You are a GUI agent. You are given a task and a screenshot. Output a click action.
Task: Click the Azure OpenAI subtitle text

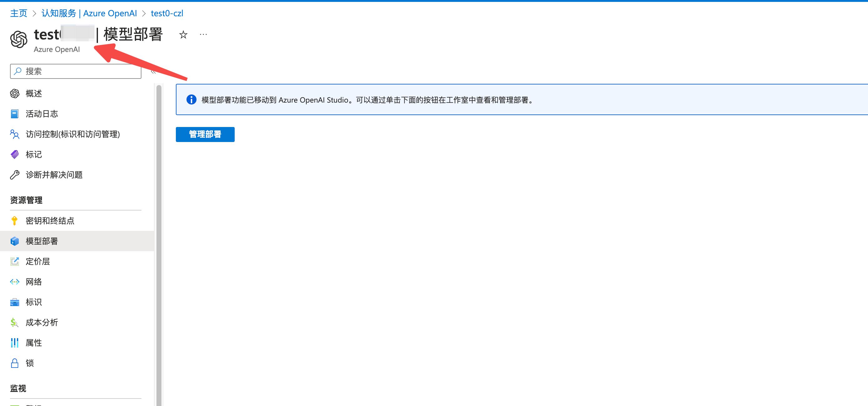[57, 49]
